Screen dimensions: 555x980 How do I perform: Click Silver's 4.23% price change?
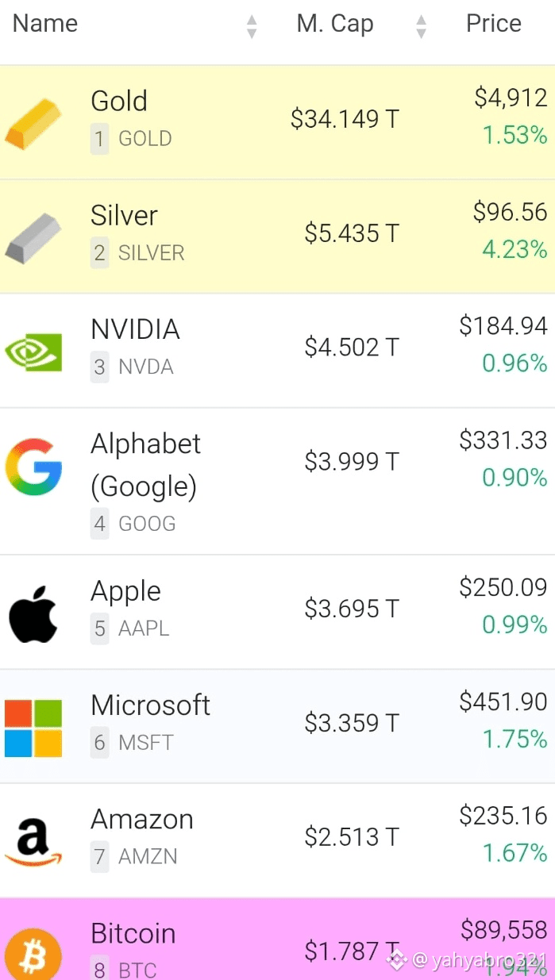[x=515, y=250]
